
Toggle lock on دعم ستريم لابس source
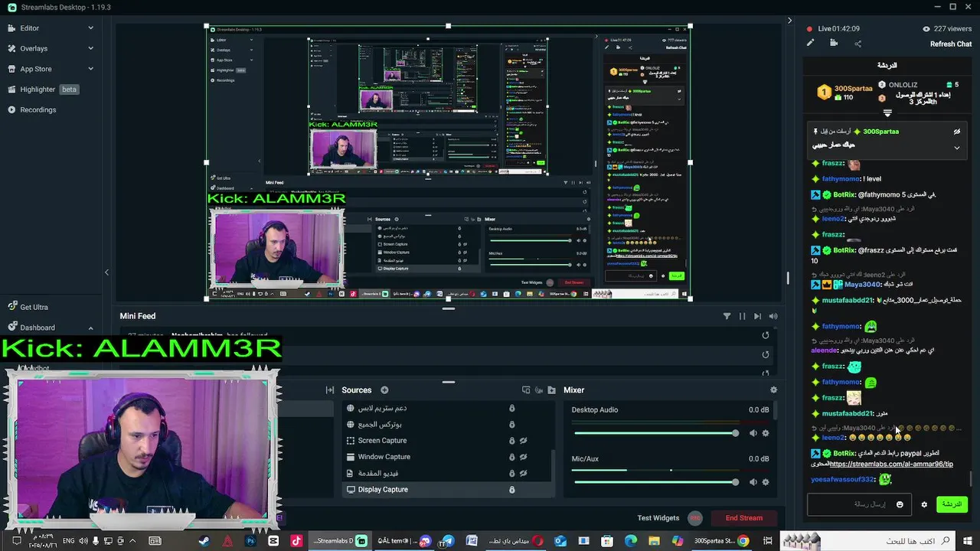[512, 408]
